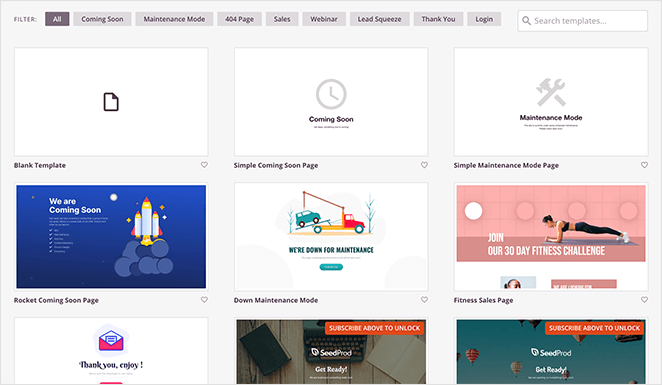The height and width of the screenshot is (385, 662).
Task: Click the Search templates field
Action: (583, 21)
